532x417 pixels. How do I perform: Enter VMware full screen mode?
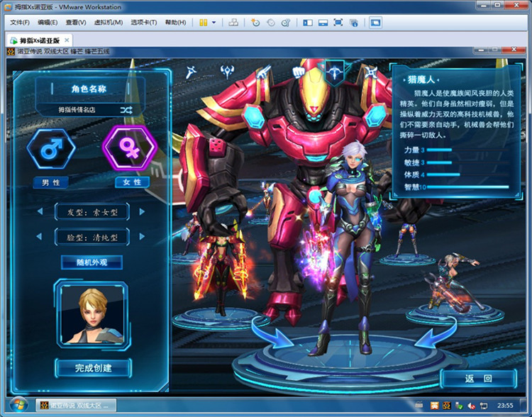click(338, 23)
